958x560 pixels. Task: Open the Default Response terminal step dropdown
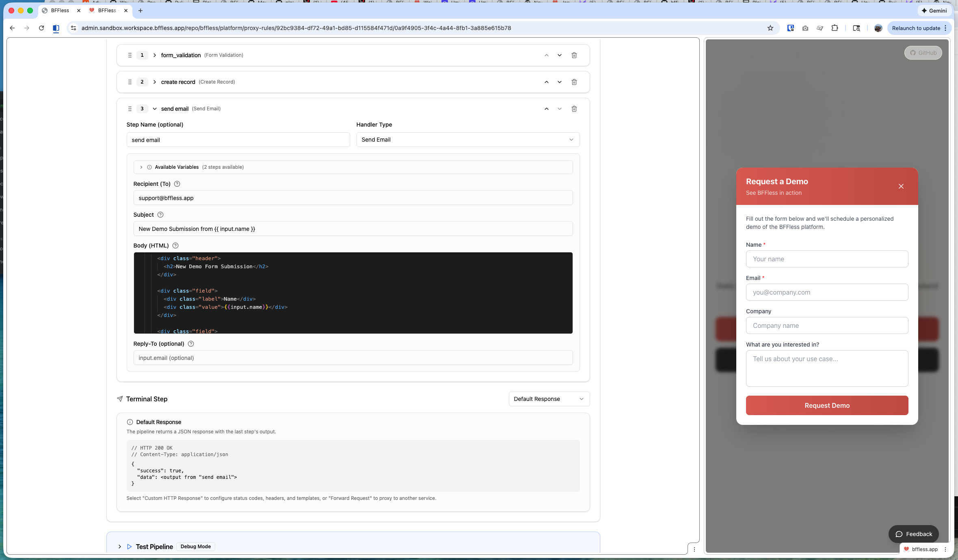click(549, 399)
